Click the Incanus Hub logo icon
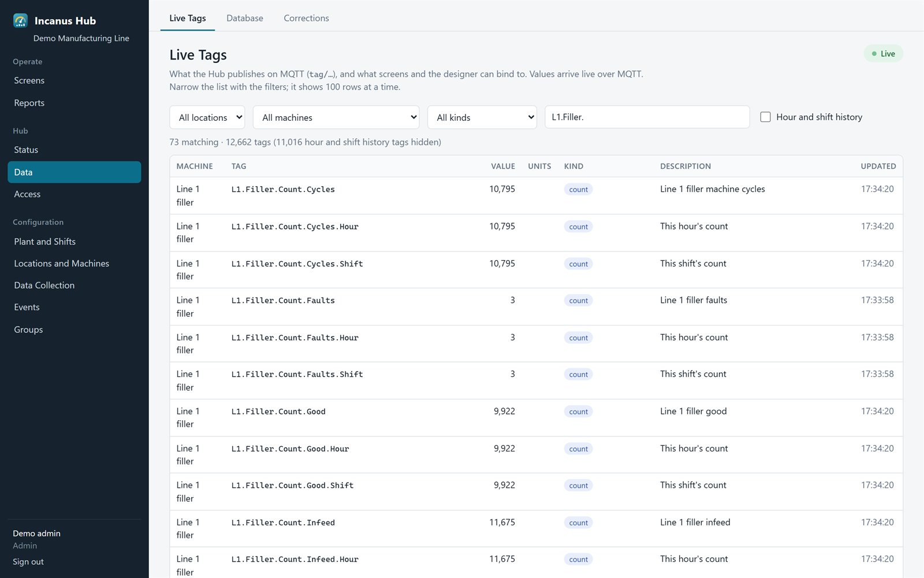The height and width of the screenshot is (578, 924). point(20,21)
